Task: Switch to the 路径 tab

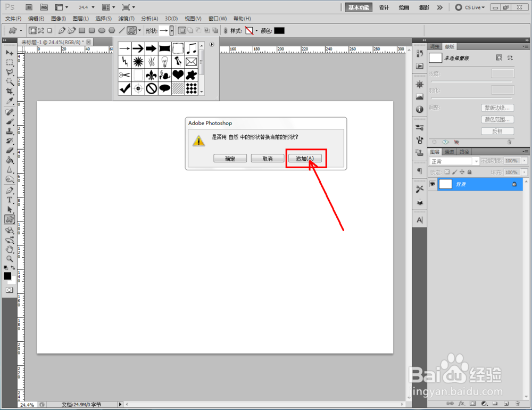Action: (x=464, y=152)
